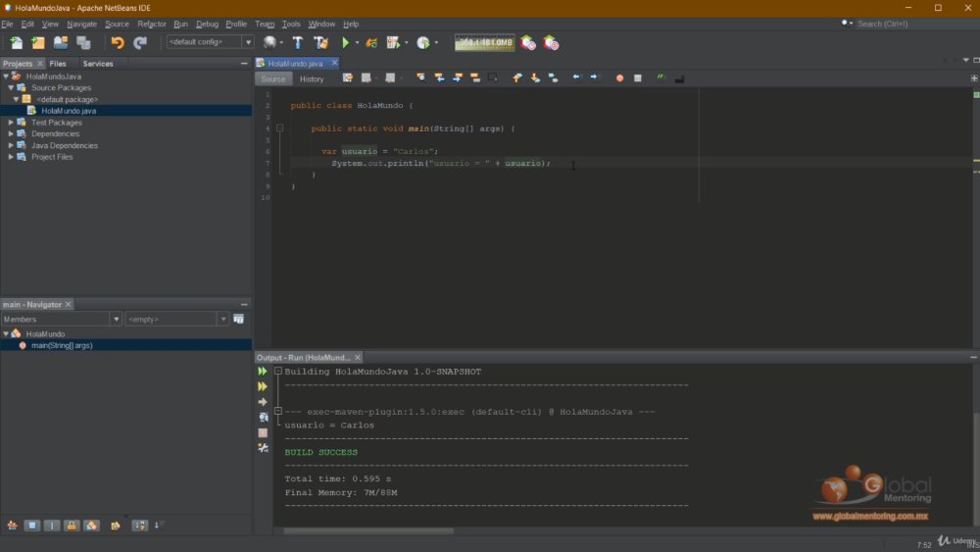Click the memory usage bar to force GC
This screenshot has height=552, width=980.
coord(484,42)
